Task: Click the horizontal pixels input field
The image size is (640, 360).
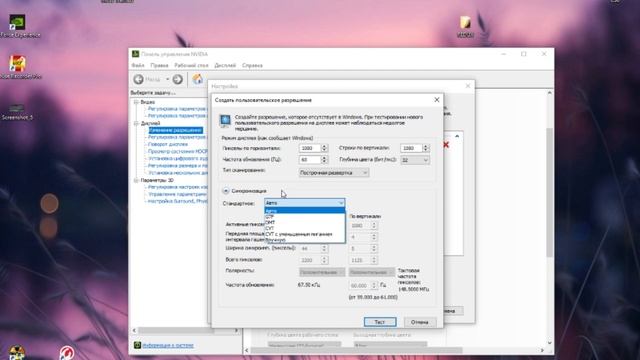Action: point(310,148)
